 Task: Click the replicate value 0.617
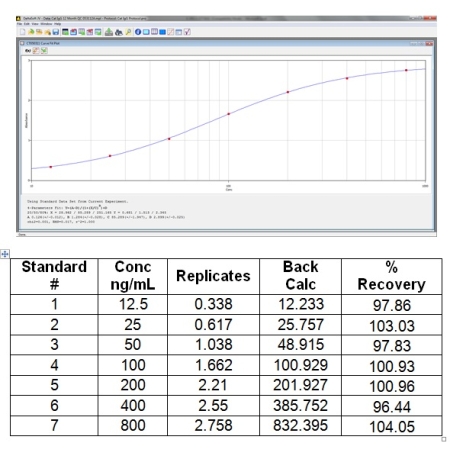(x=213, y=325)
